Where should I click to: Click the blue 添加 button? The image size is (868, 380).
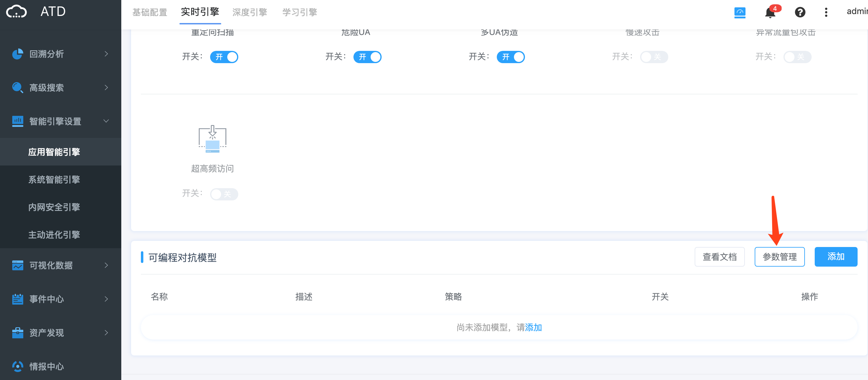(836, 257)
